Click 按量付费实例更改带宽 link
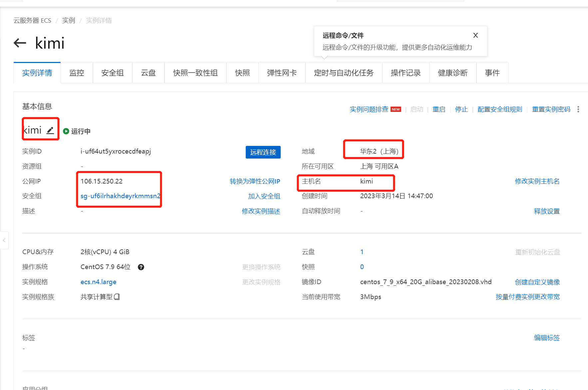This screenshot has height=390, width=588. point(528,297)
